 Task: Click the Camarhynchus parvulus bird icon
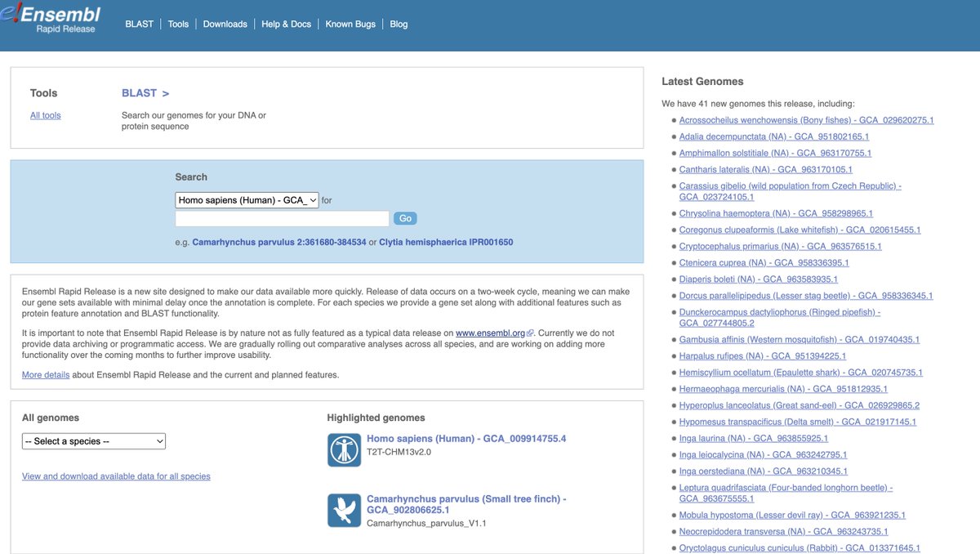(x=344, y=510)
